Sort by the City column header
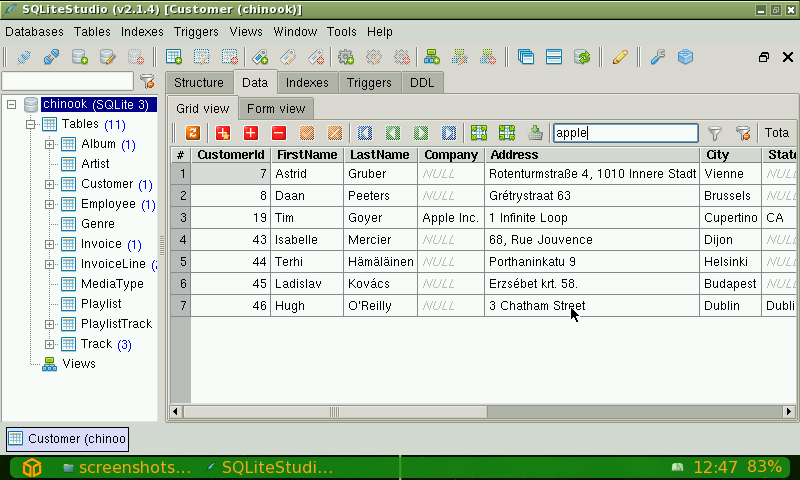The image size is (800, 480). [730, 155]
